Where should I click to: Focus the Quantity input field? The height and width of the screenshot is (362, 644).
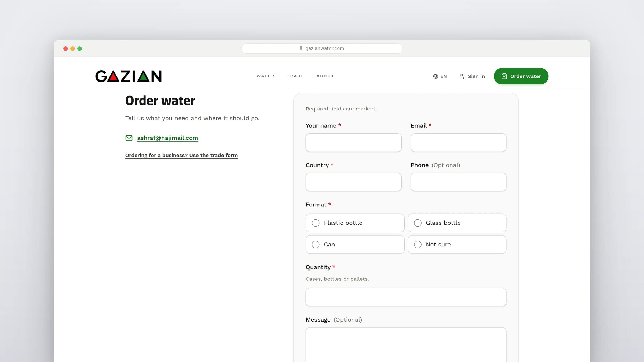406,297
